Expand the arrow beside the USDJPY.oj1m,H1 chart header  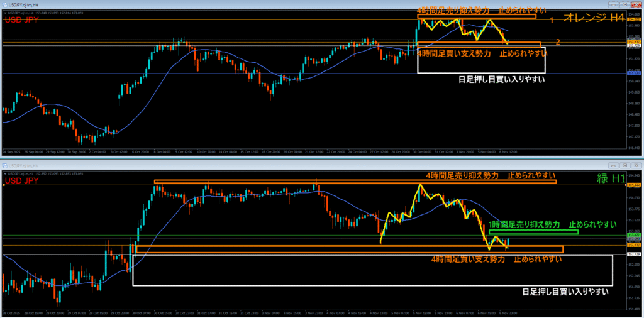[x=4, y=174]
